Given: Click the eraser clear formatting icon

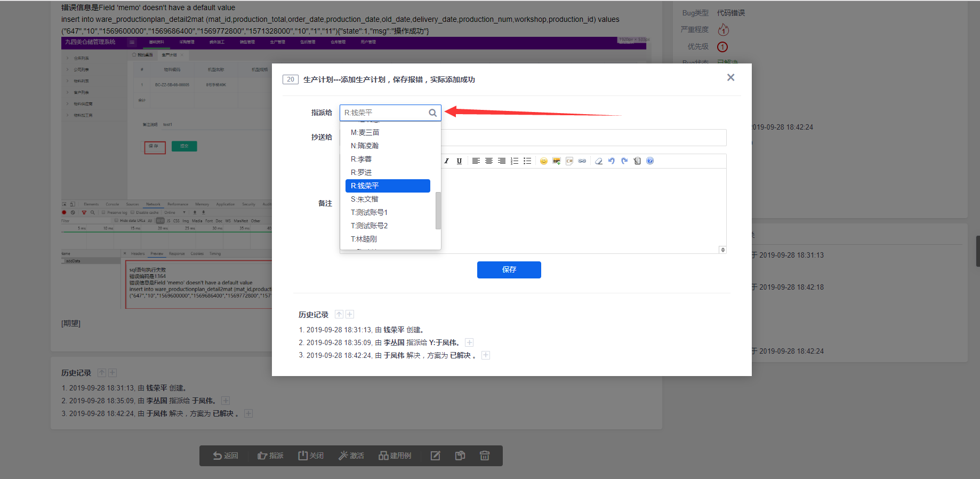Looking at the screenshot, I should (599, 161).
